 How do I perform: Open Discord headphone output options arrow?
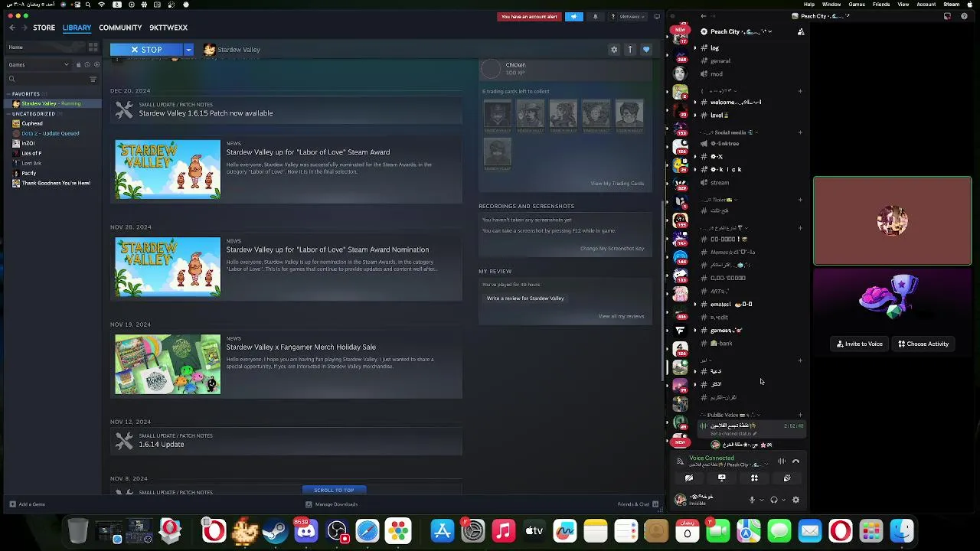tap(783, 500)
